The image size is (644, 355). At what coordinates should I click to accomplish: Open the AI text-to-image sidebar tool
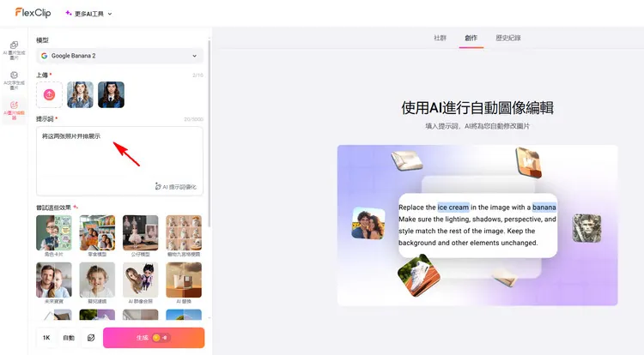point(14,79)
